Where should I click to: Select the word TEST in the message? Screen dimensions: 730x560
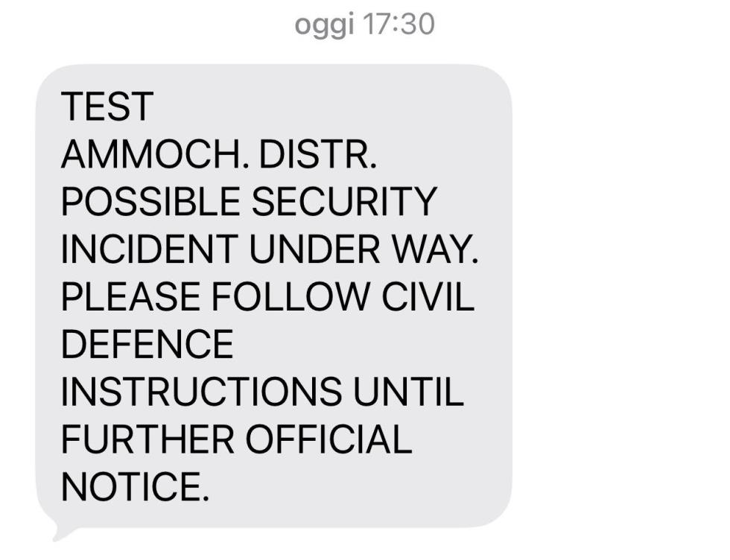point(107,106)
